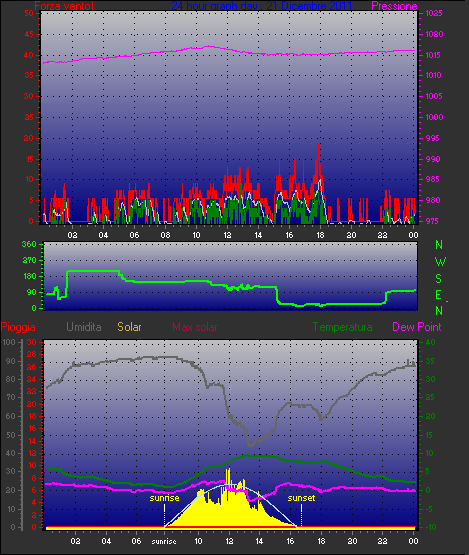Click the 00 hour label under wind chart

413,235
